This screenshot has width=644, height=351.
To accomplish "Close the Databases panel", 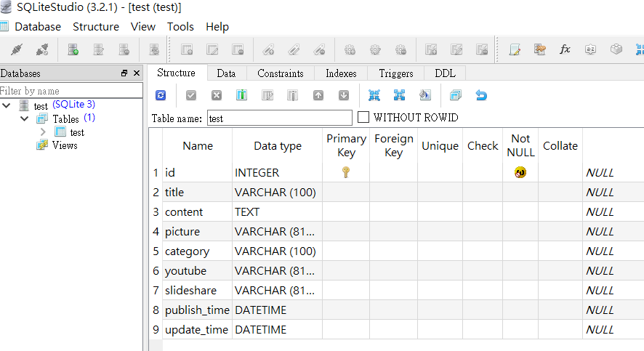I will 137,73.
